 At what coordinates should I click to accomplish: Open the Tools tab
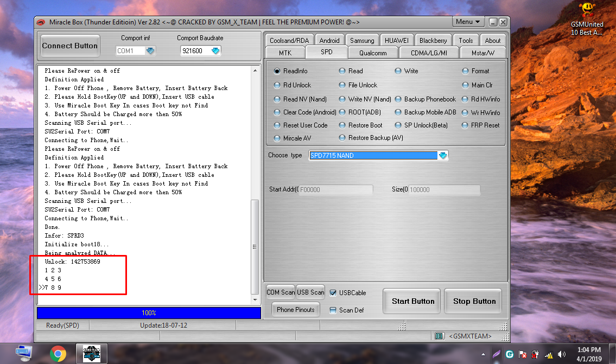tap(466, 41)
